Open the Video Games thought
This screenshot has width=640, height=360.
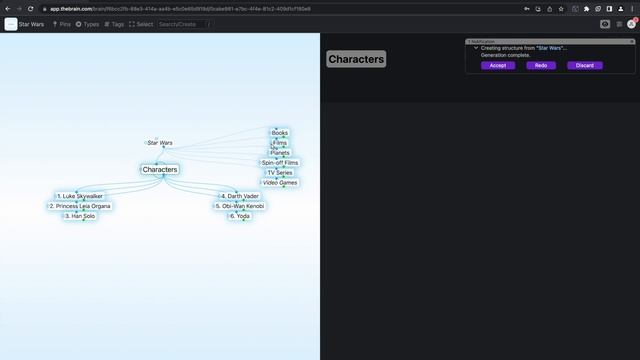point(280,182)
